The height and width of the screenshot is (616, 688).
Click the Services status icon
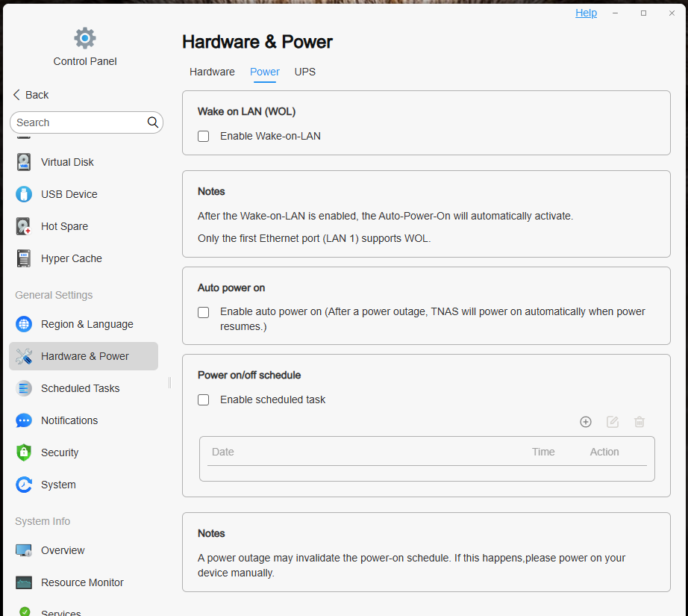(25, 612)
